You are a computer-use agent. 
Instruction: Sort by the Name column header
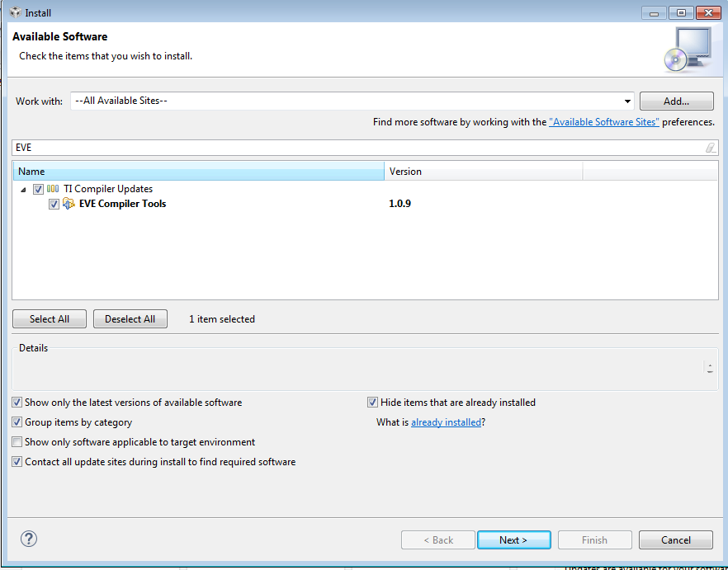(x=199, y=172)
